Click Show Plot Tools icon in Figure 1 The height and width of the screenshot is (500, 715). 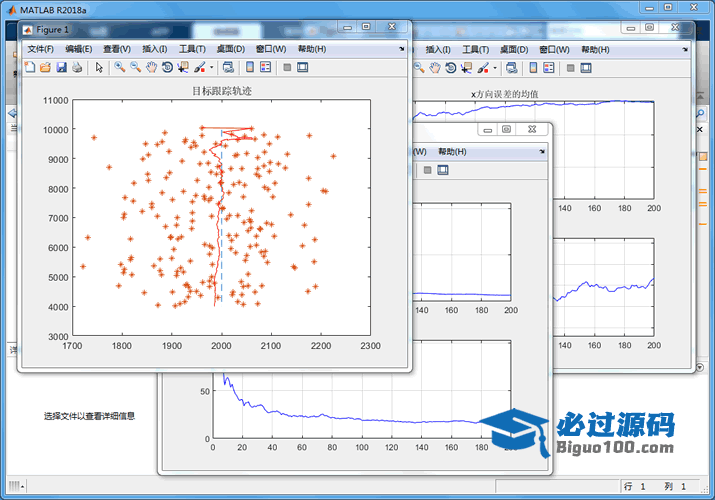[302, 67]
